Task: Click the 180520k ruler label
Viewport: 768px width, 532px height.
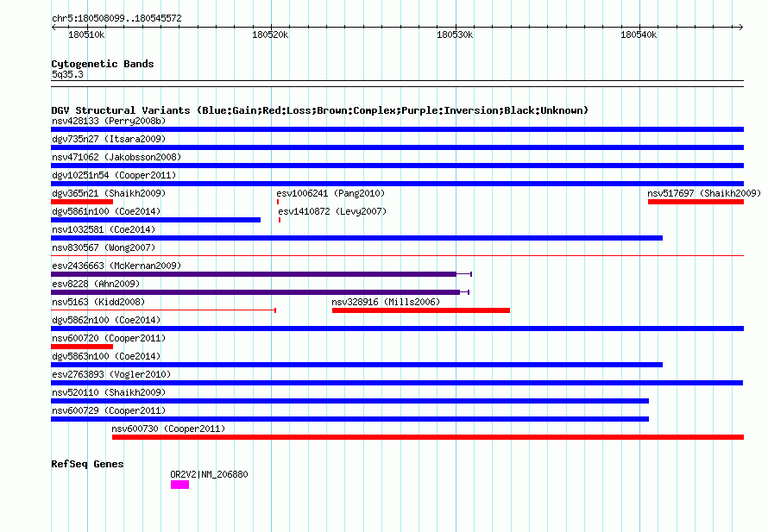Action: pyautogui.click(x=270, y=34)
